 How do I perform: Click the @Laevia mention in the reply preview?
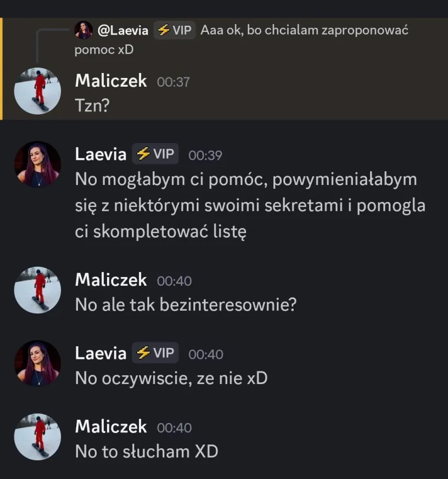(123, 30)
